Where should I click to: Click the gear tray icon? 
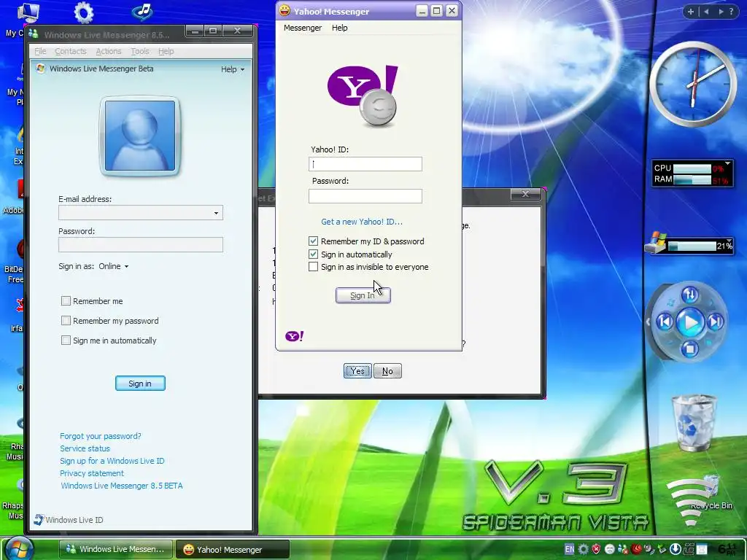[583, 549]
